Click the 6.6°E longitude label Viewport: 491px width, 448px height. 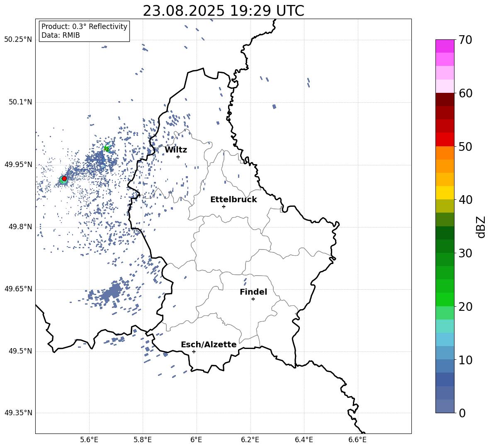click(x=357, y=440)
